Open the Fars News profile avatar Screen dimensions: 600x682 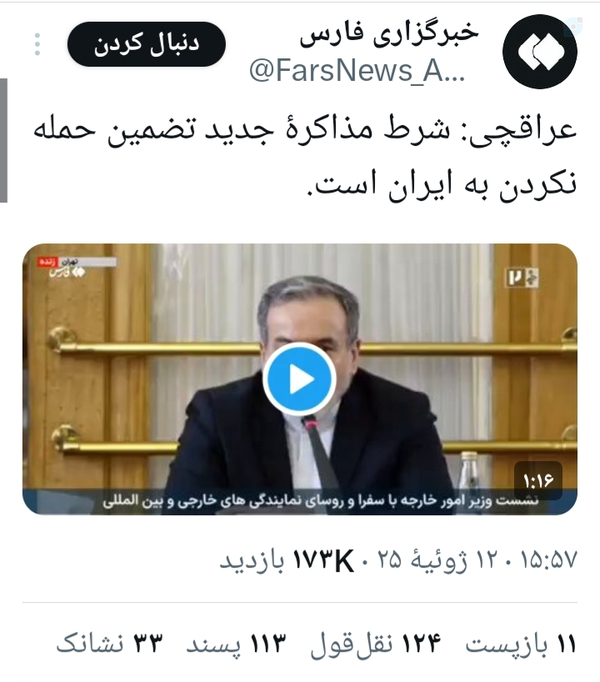(540, 51)
